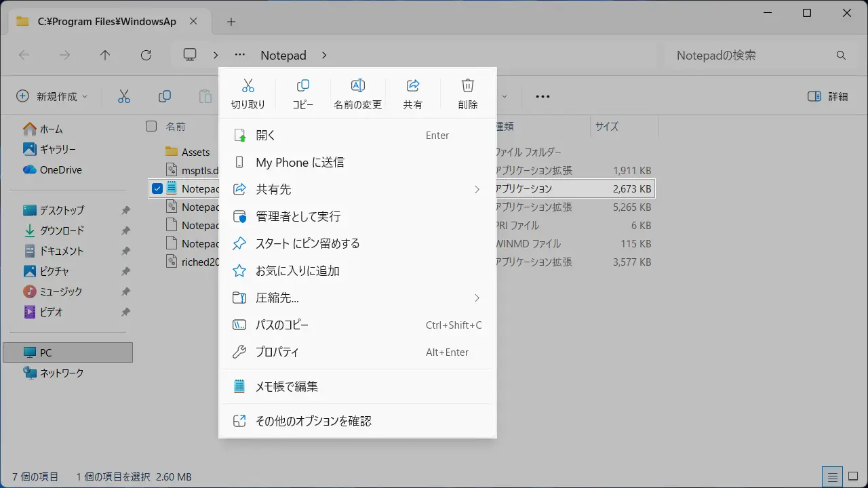This screenshot has width=868, height=488.
Task: Open ダウンロード in the sidebar
Action: 61,230
